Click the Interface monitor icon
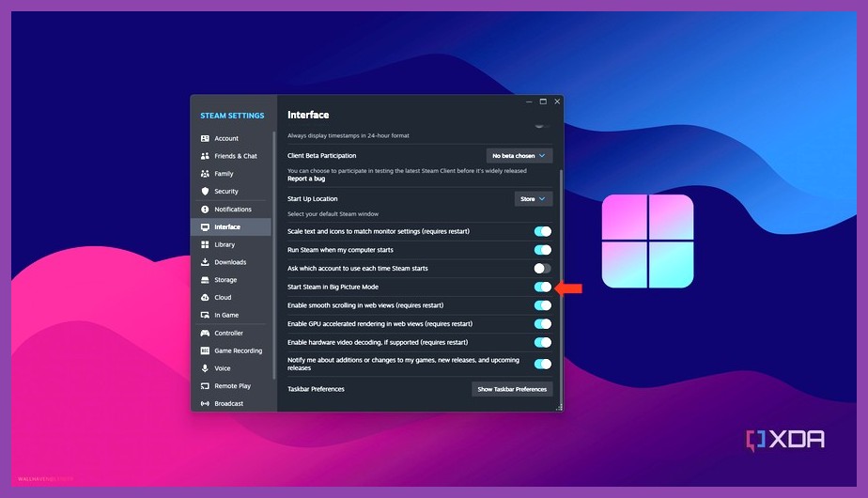The image size is (868, 498). [x=205, y=227]
